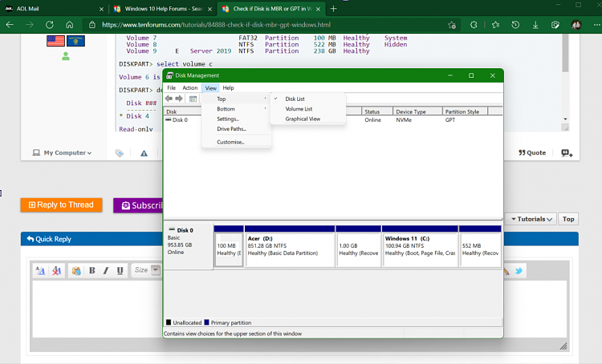Screen dimensions: 602x364
Task: Open browser Extensions puzzle icon
Action: [x=474, y=25]
